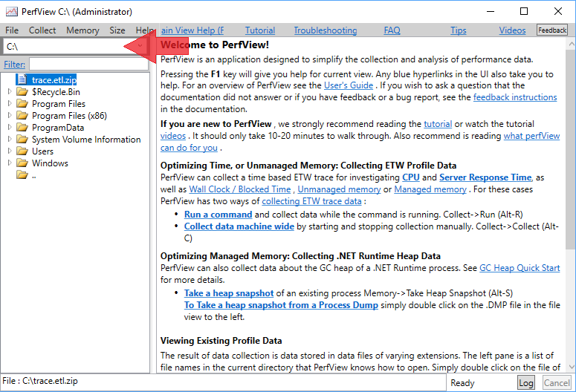Click the Feedback button
576x392 pixels.
coord(552,30)
